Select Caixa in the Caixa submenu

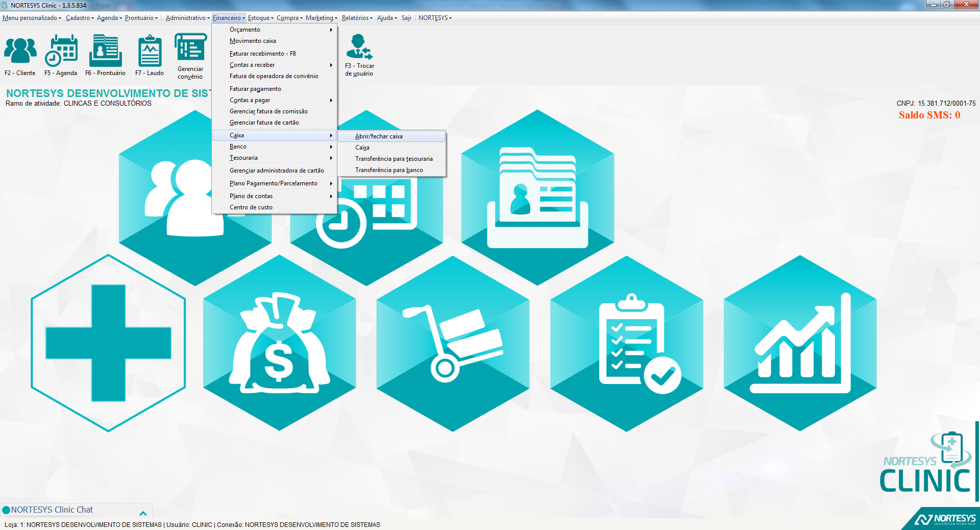coord(392,148)
